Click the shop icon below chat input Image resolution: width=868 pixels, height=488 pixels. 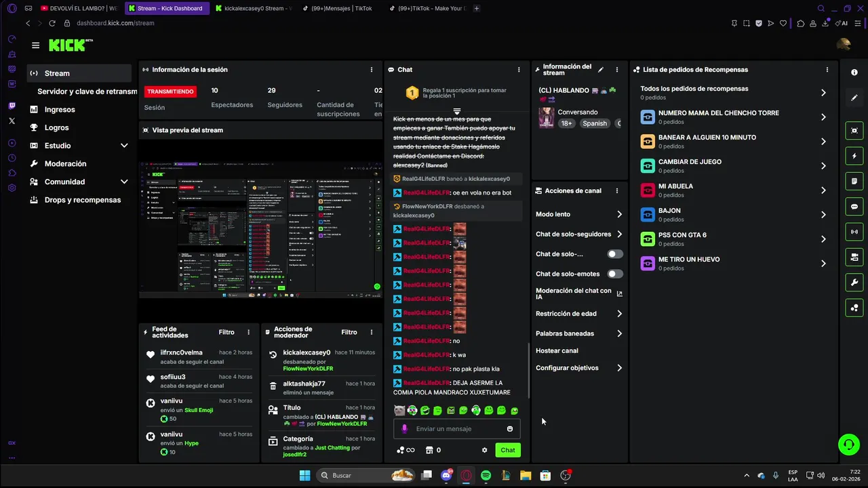coord(429,450)
